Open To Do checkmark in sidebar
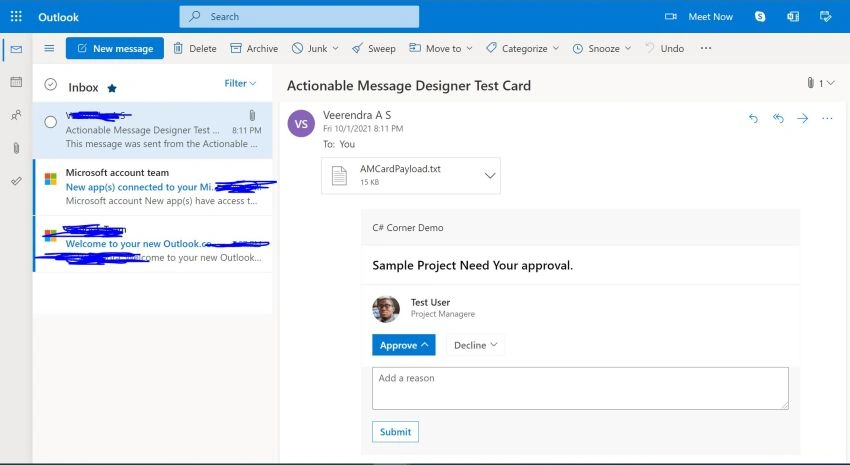850x465 pixels. pos(16,181)
